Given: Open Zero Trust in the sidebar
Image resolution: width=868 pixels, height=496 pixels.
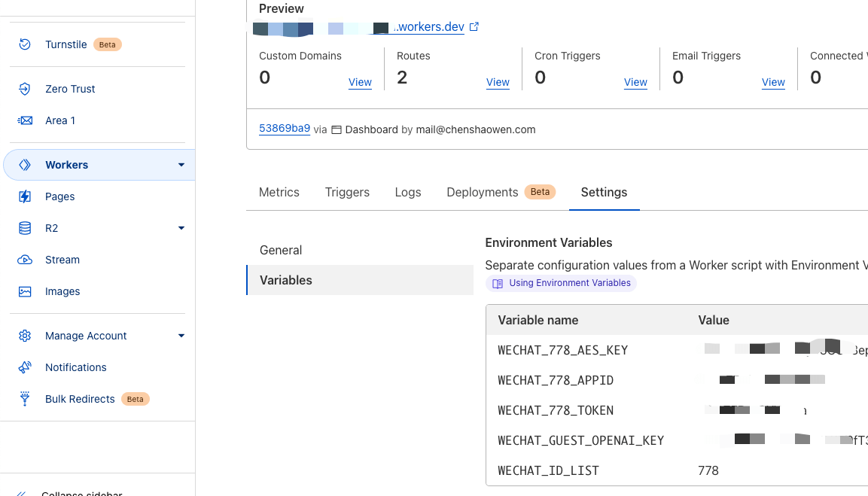Looking at the screenshot, I should tap(70, 89).
